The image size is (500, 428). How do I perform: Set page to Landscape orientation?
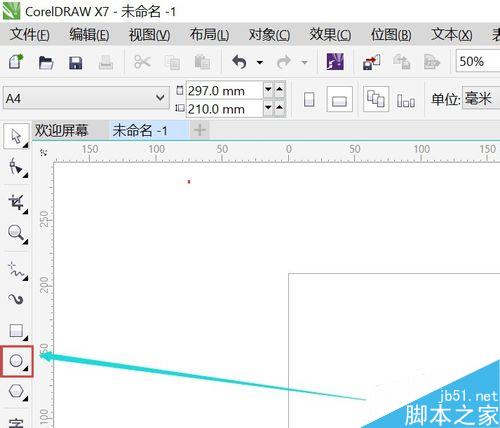(340, 99)
